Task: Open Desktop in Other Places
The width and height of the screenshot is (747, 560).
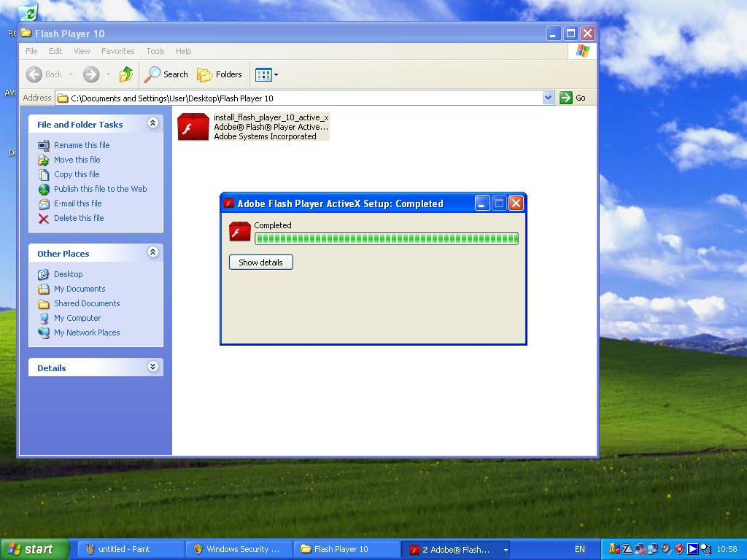Action: pyautogui.click(x=68, y=274)
